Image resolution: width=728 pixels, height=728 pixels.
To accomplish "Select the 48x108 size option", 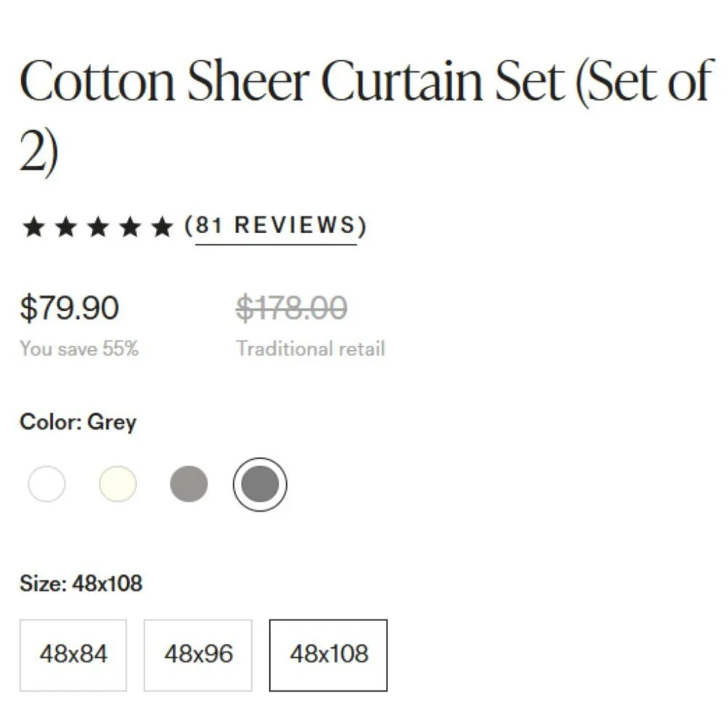I will point(328,654).
